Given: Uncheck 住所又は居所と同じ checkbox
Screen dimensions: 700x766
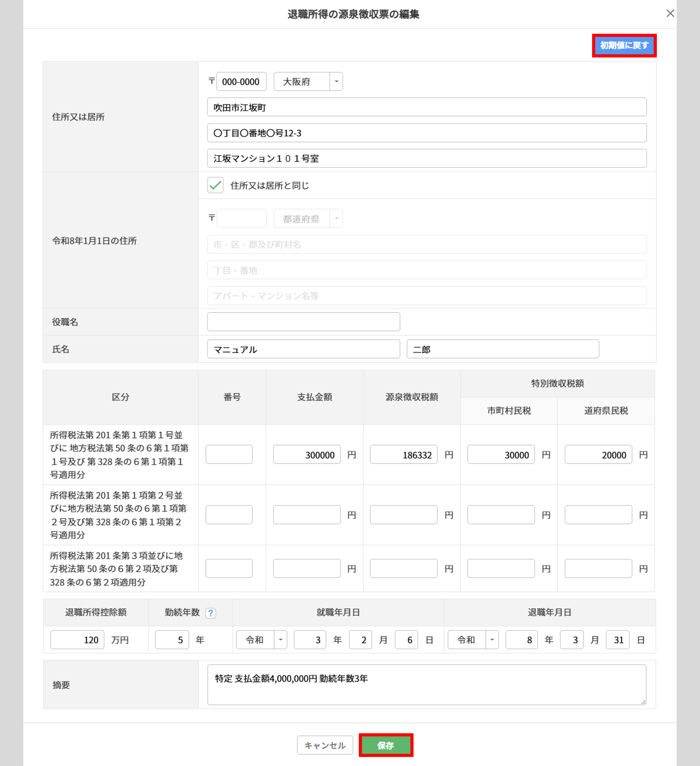Looking at the screenshot, I should (215, 186).
